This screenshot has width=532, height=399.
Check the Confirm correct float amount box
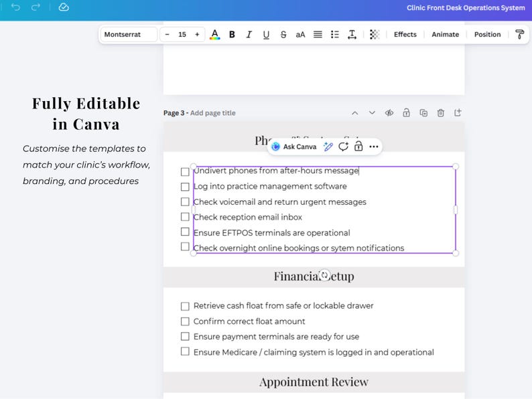185,321
